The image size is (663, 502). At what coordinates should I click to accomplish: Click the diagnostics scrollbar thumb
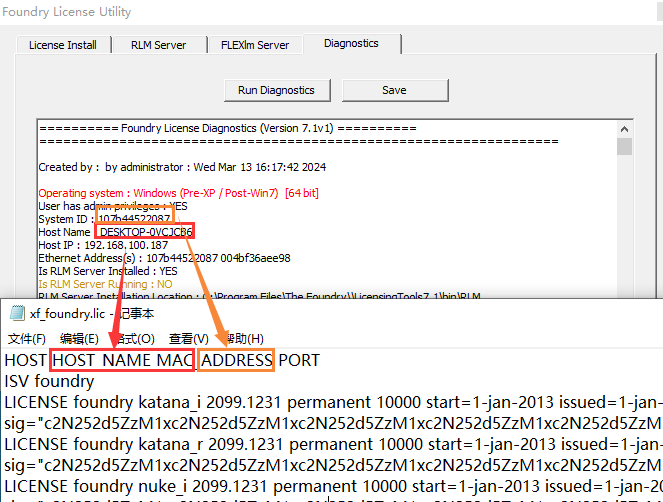625,147
